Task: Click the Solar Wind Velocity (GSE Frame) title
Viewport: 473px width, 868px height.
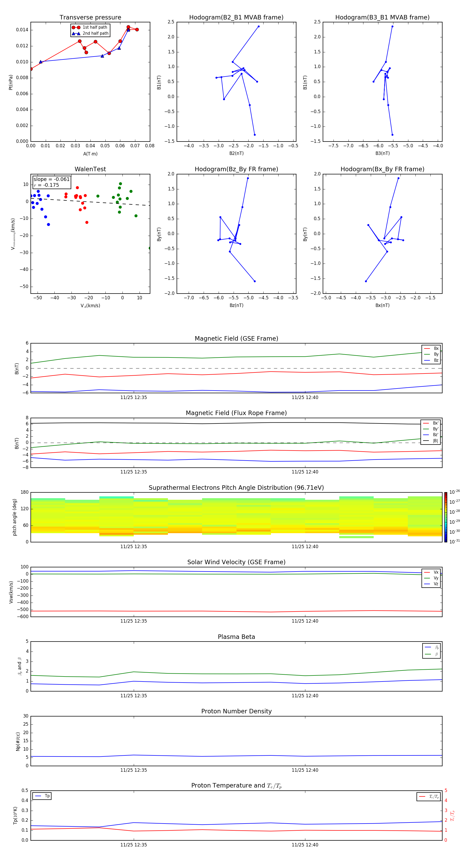Action: [x=236, y=562]
